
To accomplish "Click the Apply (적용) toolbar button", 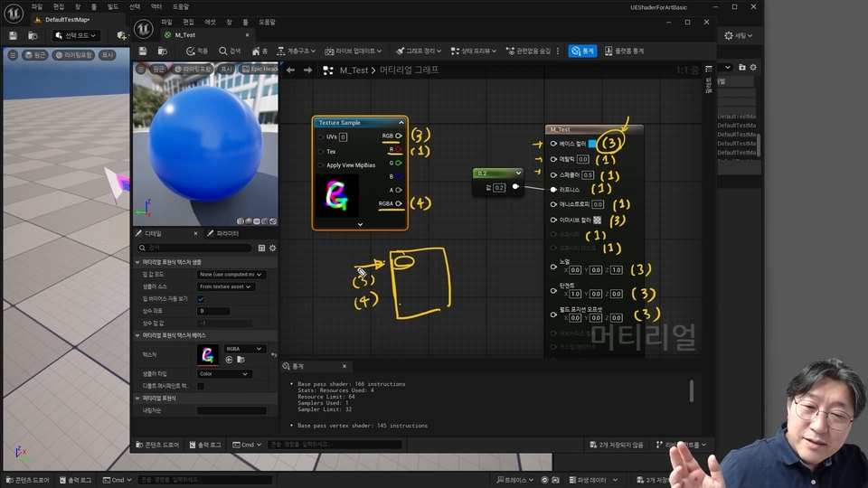I will click(x=196, y=52).
